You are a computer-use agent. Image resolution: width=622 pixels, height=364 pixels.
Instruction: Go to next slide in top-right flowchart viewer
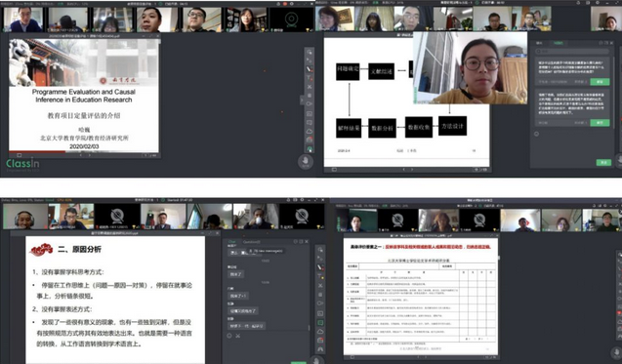point(412,170)
